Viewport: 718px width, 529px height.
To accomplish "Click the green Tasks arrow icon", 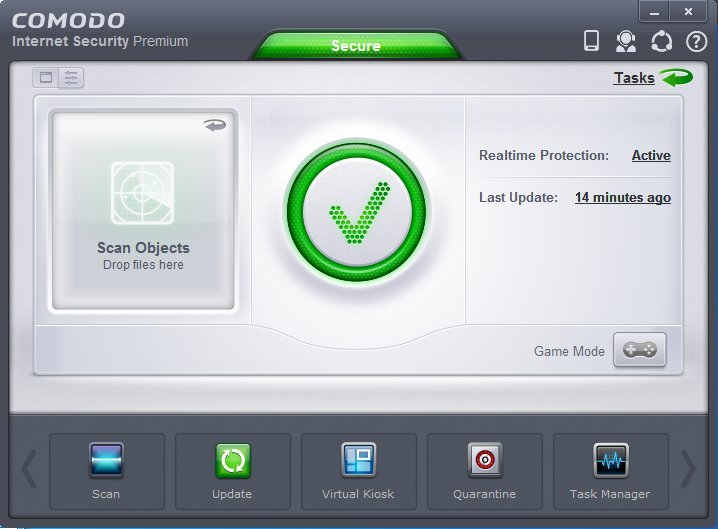I will (677, 77).
